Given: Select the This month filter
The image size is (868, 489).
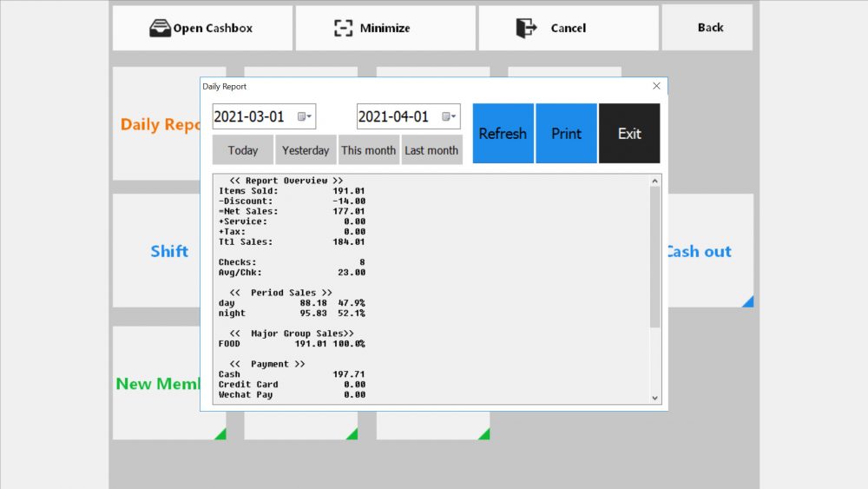Looking at the screenshot, I should tap(369, 150).
